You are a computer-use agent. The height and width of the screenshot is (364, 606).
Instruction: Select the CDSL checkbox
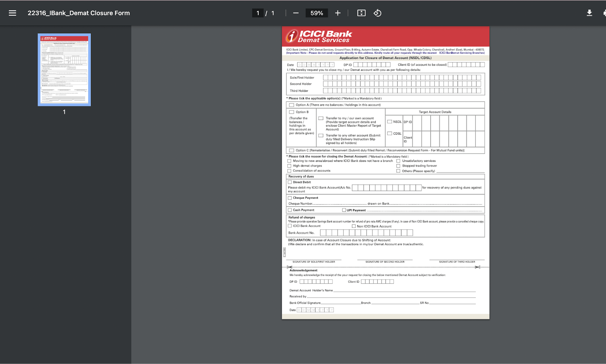390,133
